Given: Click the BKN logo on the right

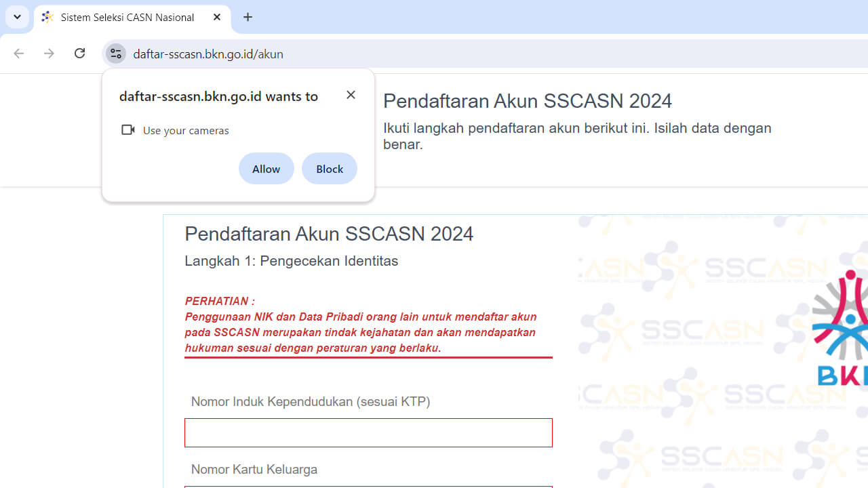Looking at the screenshot, I should 840,327.
